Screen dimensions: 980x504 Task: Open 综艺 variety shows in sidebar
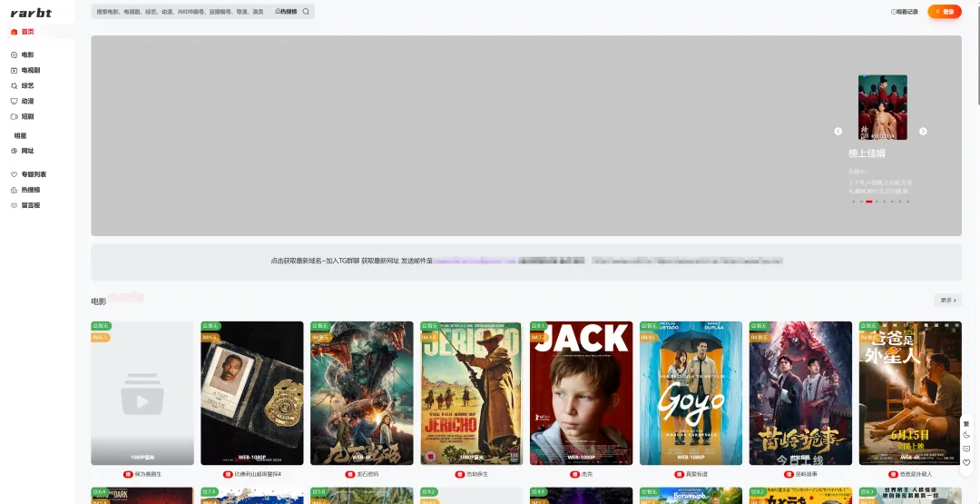[23, 85]
